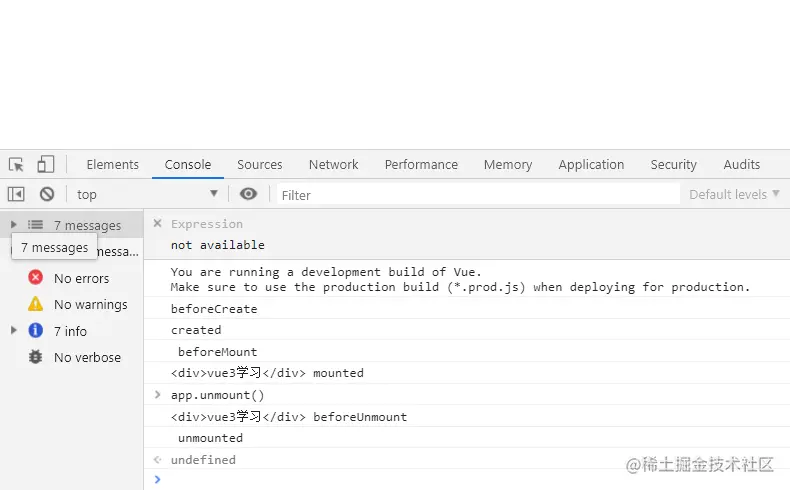Screen dimensions: 790x490
Task: Expand the 7 messages group
Action: [x=14, y=225]
